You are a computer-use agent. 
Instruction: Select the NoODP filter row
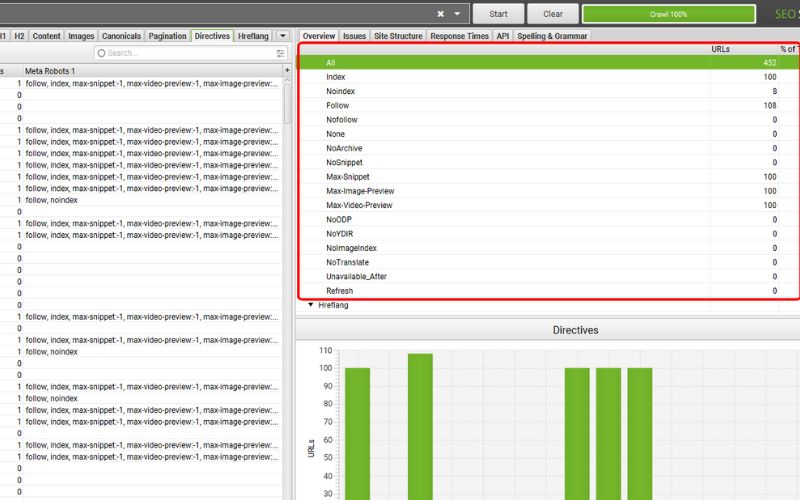549,220
